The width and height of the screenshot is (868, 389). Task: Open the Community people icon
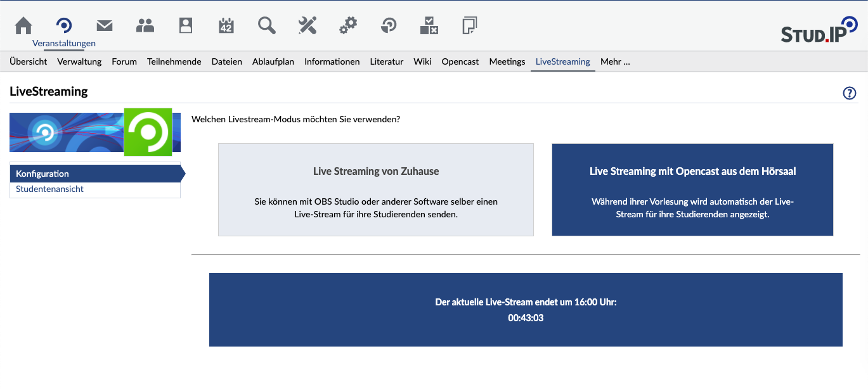click(145, 25)
